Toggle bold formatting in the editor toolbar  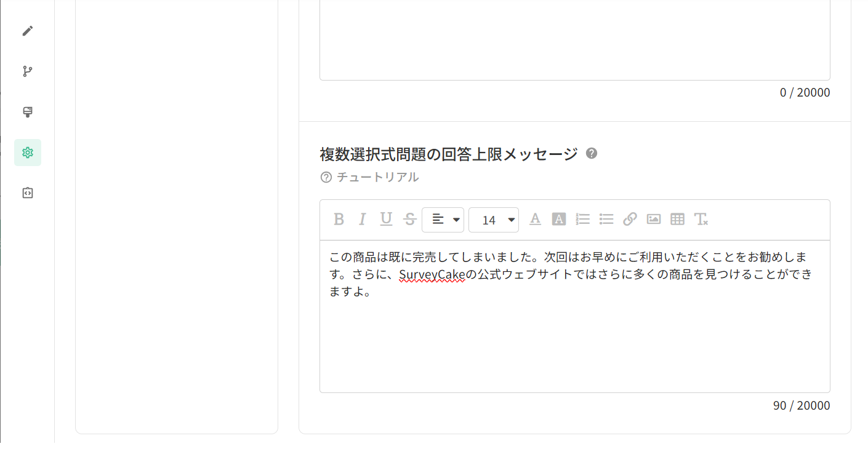(x=339, y=220)
